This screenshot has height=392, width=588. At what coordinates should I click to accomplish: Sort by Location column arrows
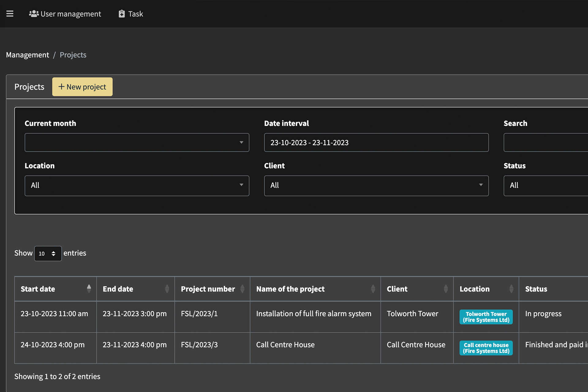tap(511, 289)
